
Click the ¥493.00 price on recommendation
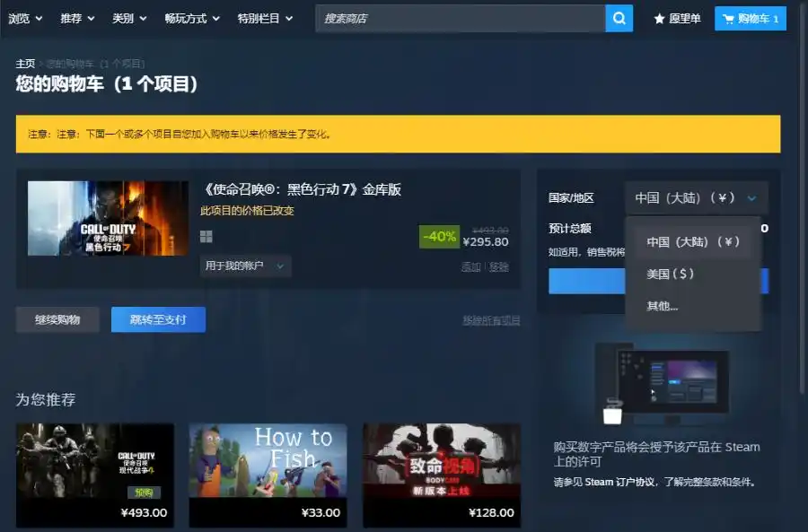coord(144,512)
